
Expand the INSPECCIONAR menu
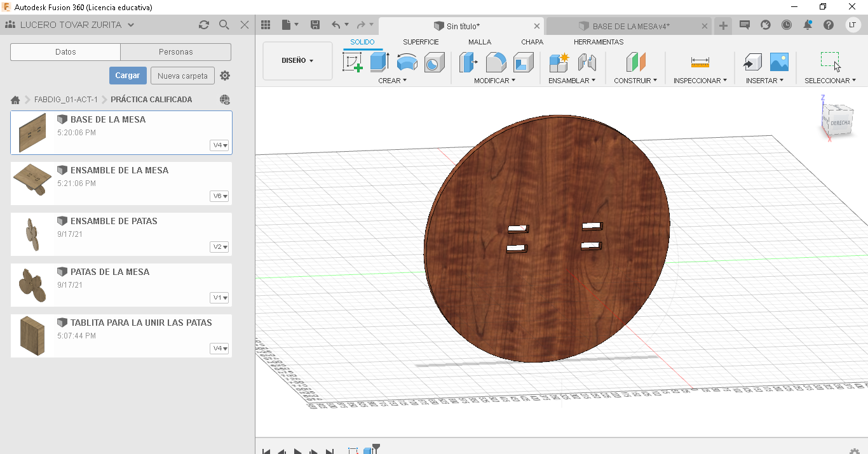(x=700, y=81)
